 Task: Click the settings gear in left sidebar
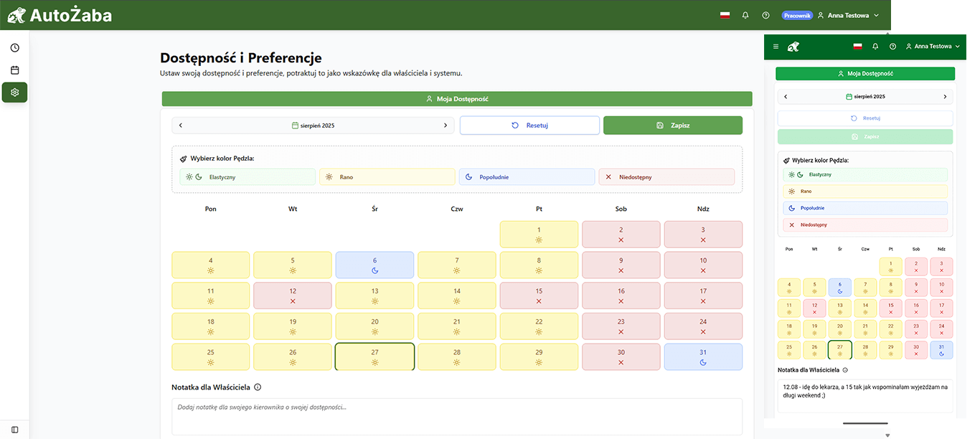(14, 93)
